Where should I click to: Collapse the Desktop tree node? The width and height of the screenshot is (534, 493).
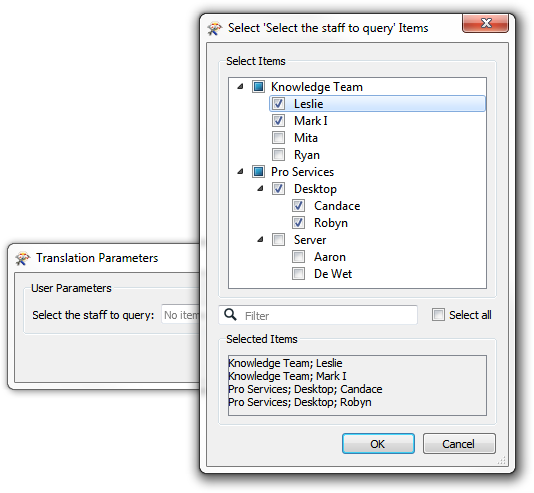point(261,189)
